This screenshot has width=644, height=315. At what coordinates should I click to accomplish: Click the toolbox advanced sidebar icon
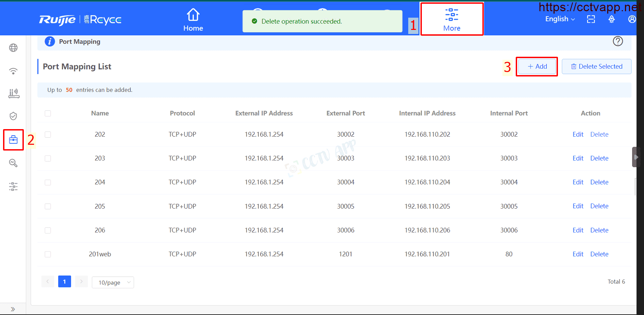click(13, 140)
